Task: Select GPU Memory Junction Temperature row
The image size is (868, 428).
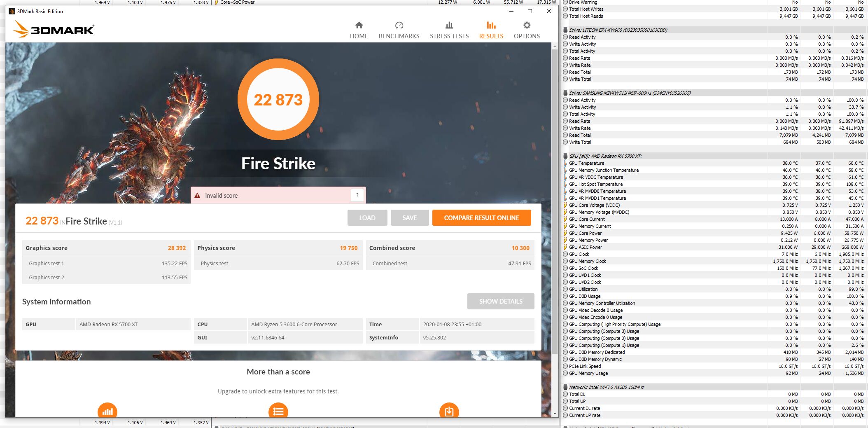Action: tap(715, 170)
